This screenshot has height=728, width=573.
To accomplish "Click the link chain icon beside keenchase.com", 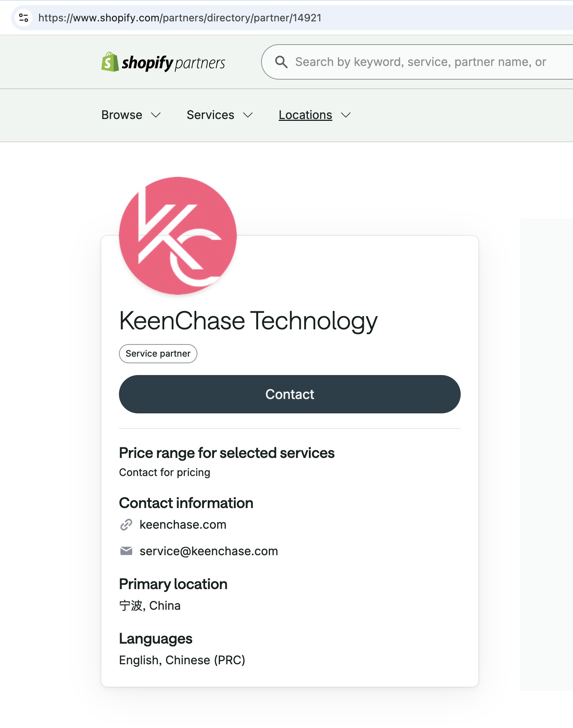I will 126,525.
